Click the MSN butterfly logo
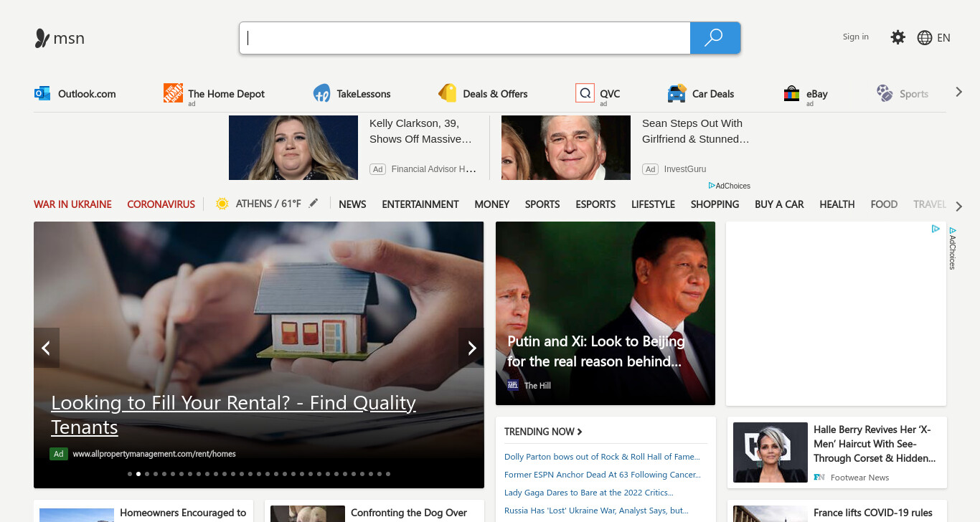 (42, 38)
